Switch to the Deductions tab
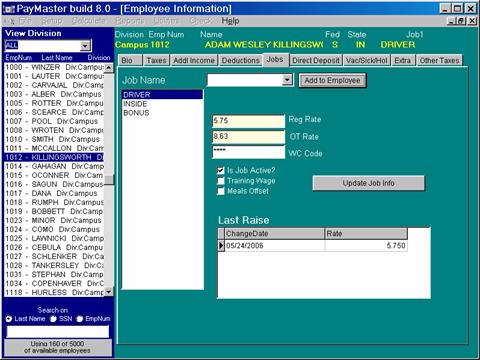 240,60
